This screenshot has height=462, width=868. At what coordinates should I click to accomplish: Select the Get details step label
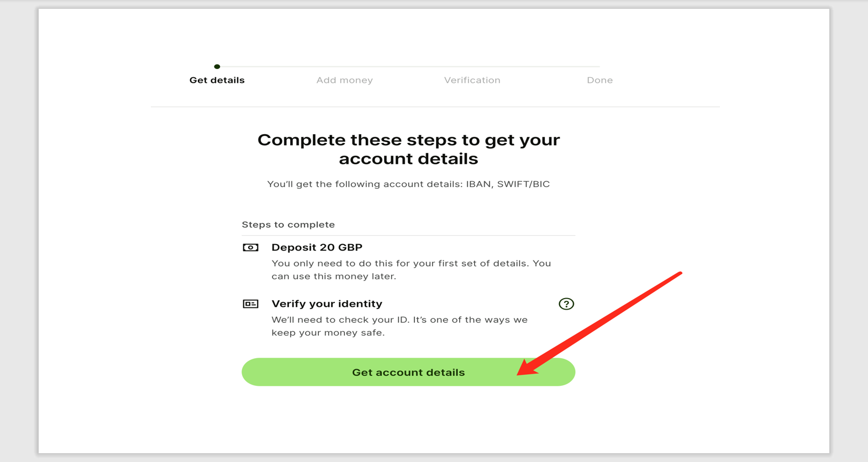point(217,80)
